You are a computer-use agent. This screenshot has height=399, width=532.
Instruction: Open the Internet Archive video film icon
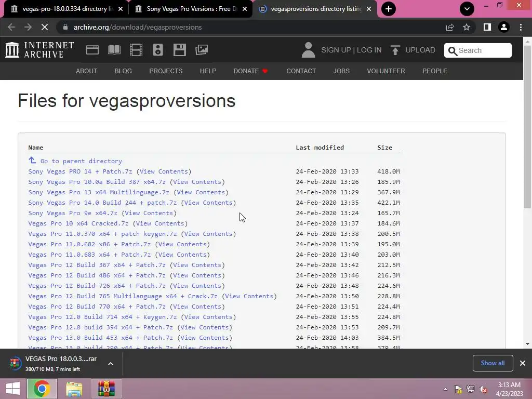[136, 50]
